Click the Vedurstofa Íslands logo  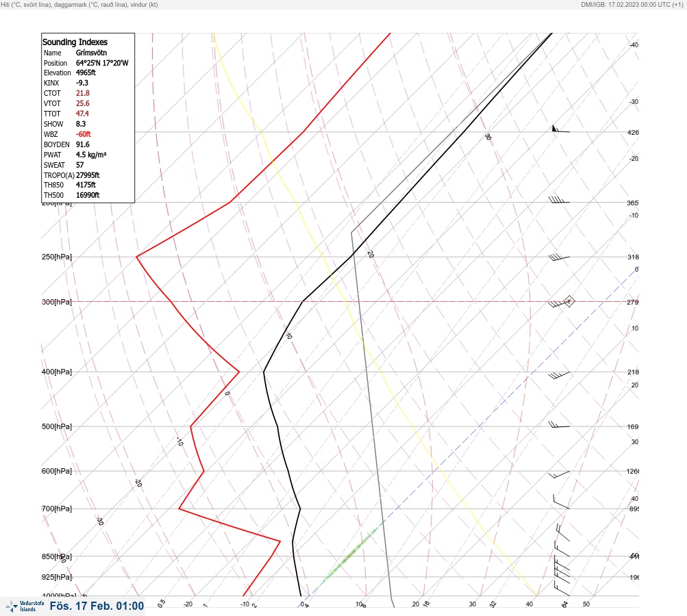coord(25,606)
